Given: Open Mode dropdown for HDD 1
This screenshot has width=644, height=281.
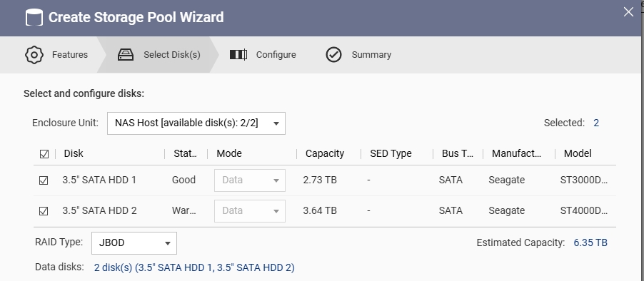Looking at the screenshot, I should point(250,180).
